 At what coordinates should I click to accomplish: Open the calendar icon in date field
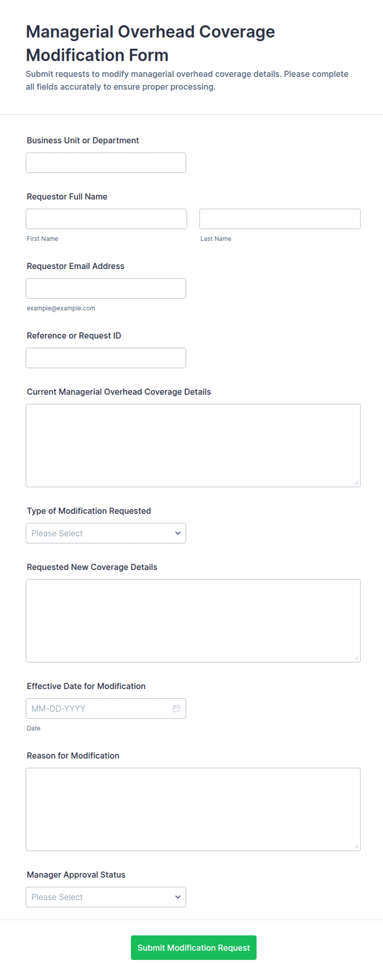pyautogui.click(x=176, y=708)
